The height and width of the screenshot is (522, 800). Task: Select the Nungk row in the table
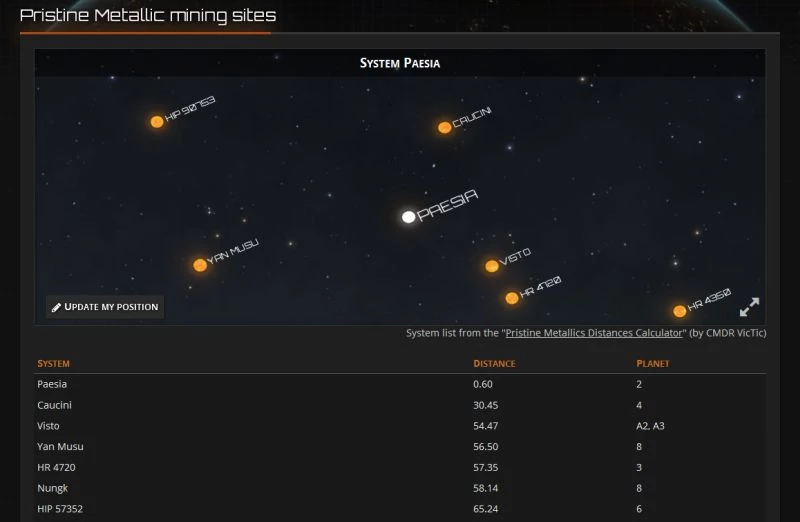tap(52, 489)
